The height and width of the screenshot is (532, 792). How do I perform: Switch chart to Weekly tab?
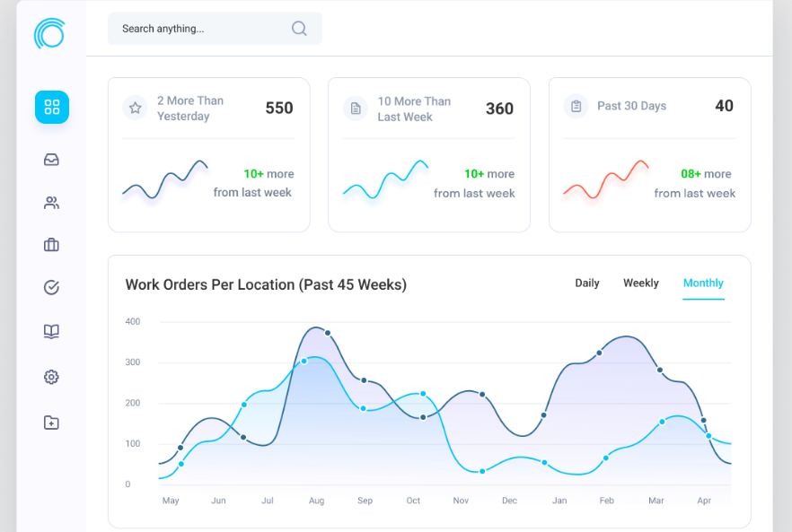click(641, 283)
